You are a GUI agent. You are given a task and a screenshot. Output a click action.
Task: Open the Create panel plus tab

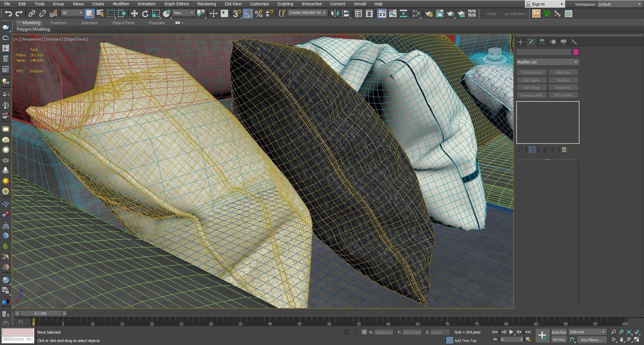[x=521, y=42]
